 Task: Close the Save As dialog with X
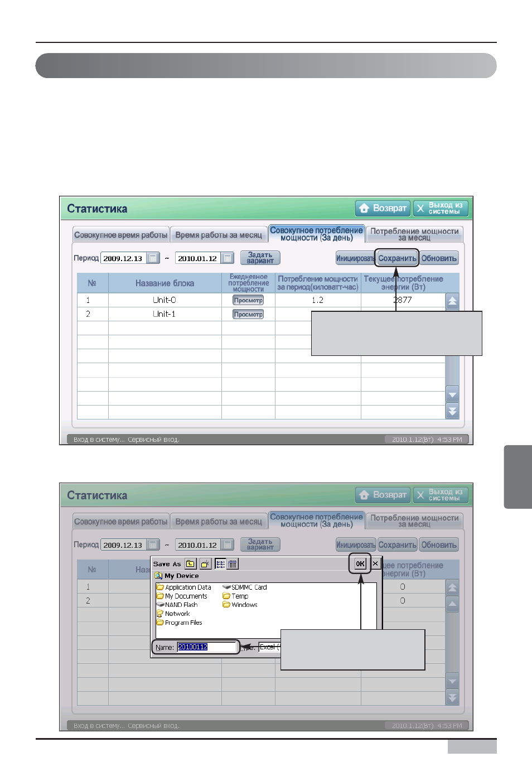coord(375,563)
